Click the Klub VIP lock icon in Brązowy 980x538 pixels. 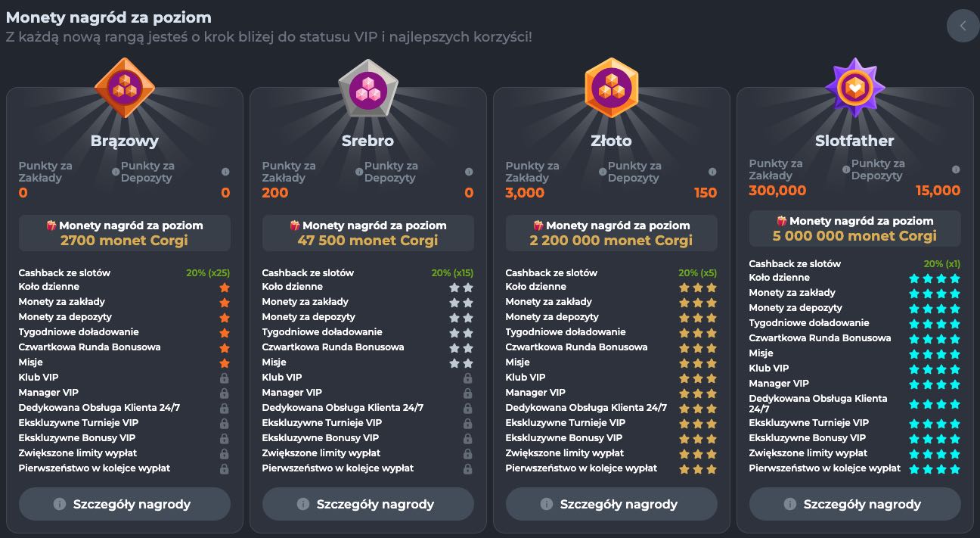click(x=224, y=378)
